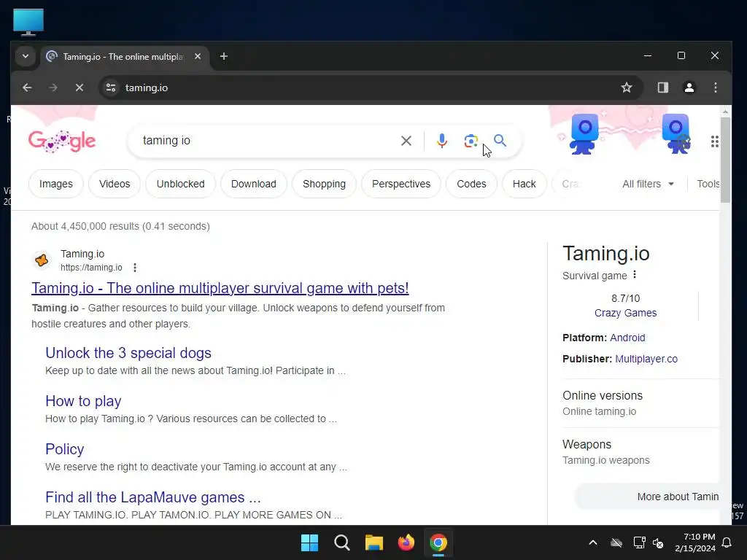Image resolution: width=747 pixels, height=560 pixels.
Task: Click the Multiplayer.co publisher link
Action: coord(646,359)
